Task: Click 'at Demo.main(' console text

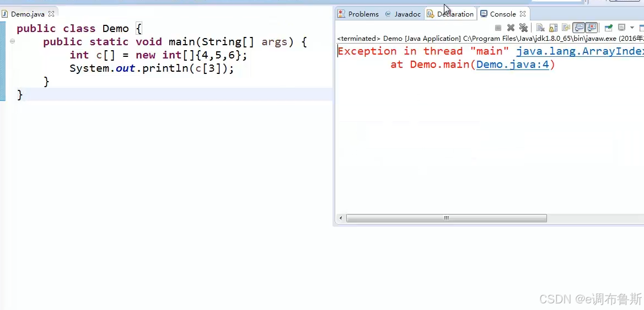Action: point(433,65)
